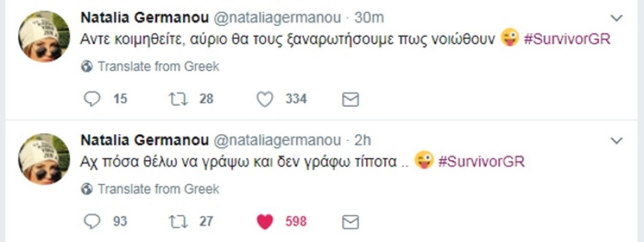Open #SurvivorGR hashtag in the 2h tweet
644x242 pixels.
(x=481, y=162)
